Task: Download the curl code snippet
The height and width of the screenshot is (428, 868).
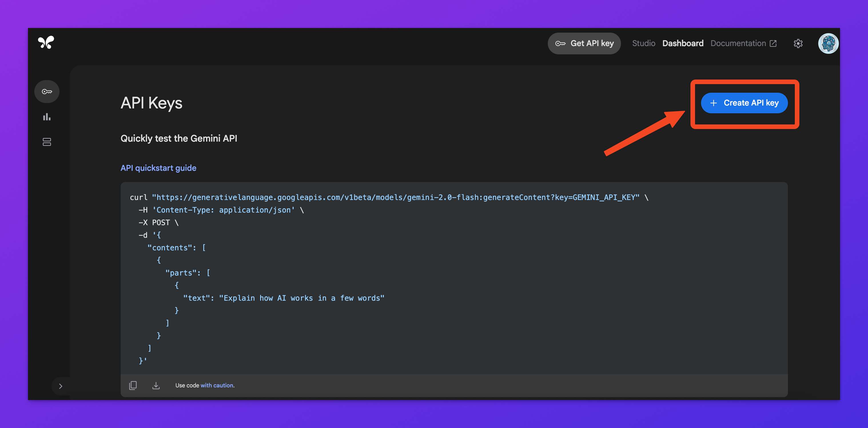Action: click(x=156, y=385)
